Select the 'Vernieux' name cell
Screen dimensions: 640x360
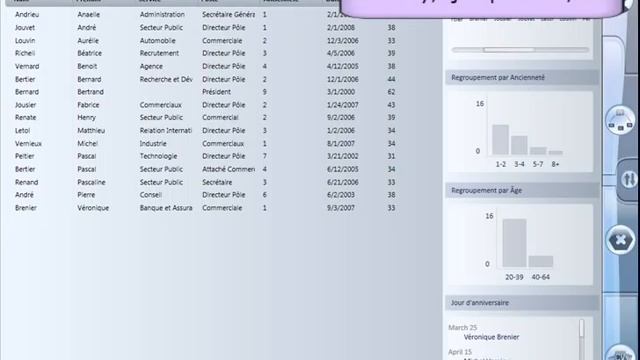(28, 144)
